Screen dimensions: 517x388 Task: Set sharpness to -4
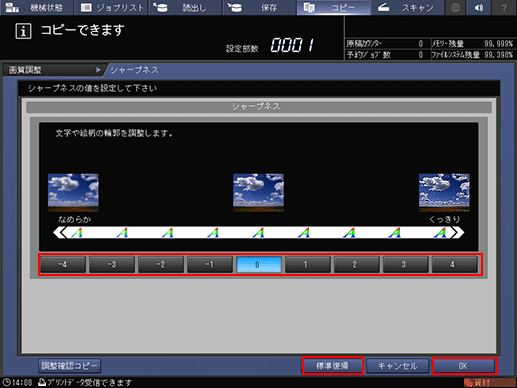click(63, 265)
